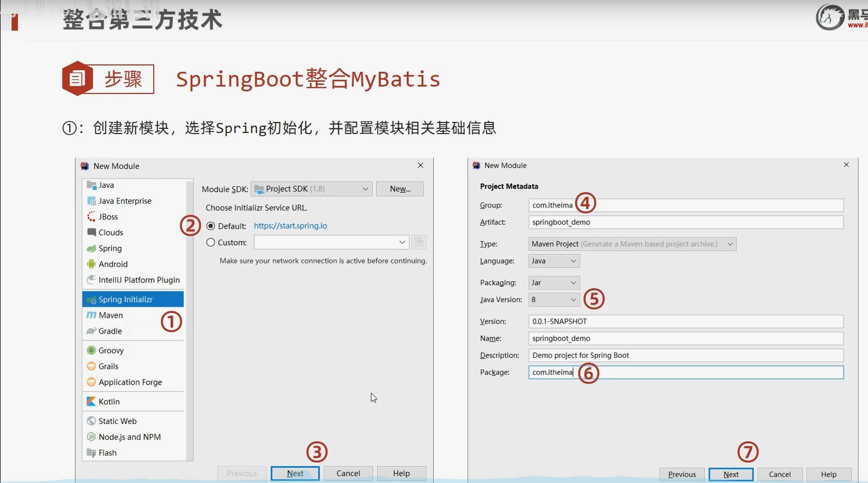This screenshot has height=483, width=868.
Task: Click the New... SDK button
Action: (400, 189)
